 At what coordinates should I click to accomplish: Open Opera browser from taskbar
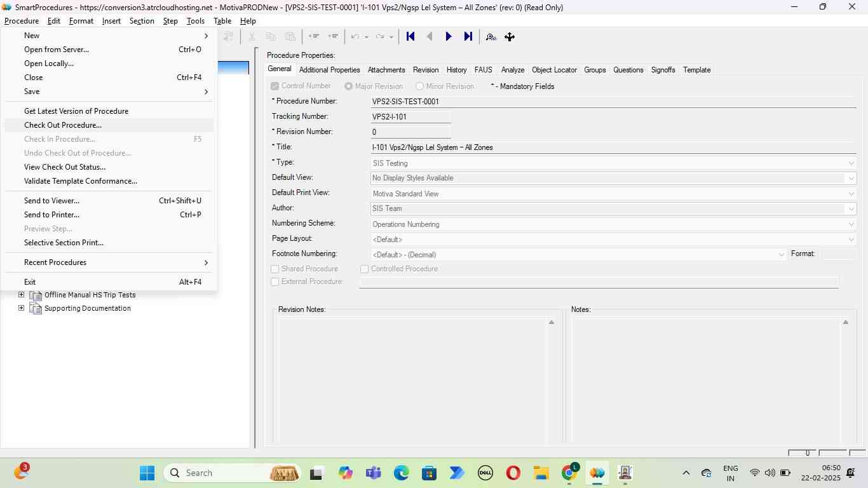[x=513, y=473]
